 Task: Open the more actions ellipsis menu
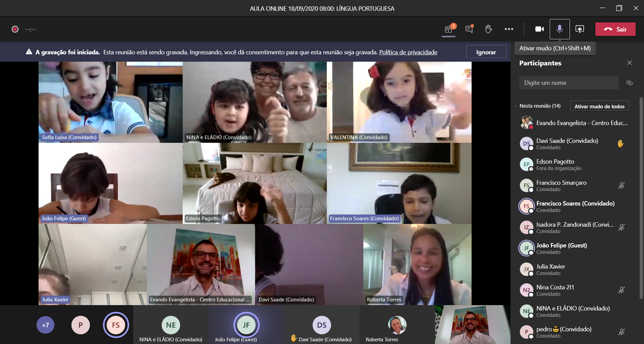tap(509, 29)
